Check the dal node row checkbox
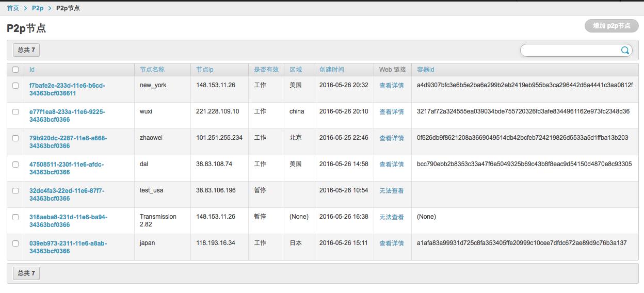This screenshot has width=644, height=293. coord(15,165)
